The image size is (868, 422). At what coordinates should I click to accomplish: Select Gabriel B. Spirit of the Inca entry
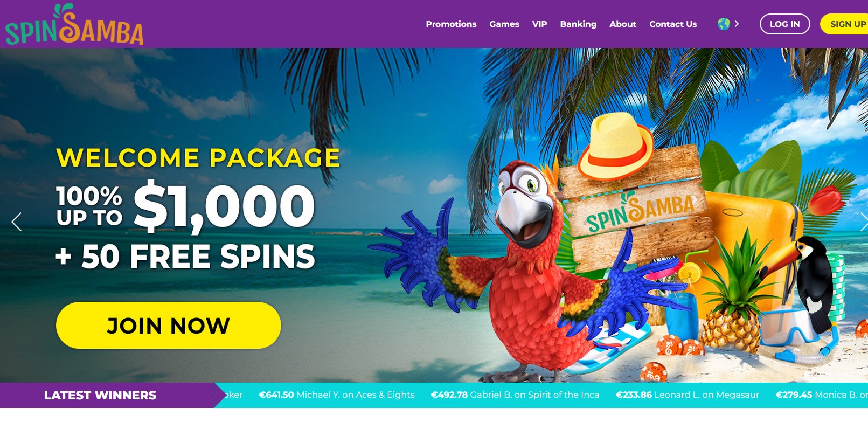pyautogui.click(x=515, y=395)
